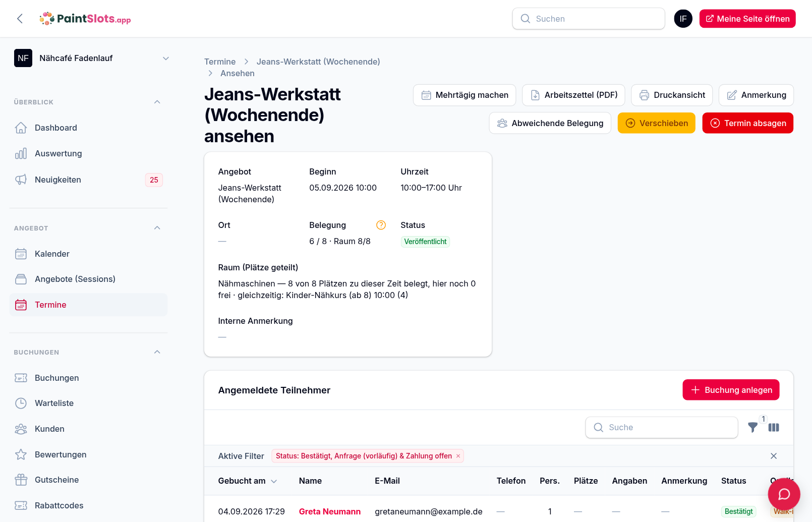Screen dimensions: 812x522
Task: Open Gutscheine in sidebar
Action: [88, 480]
